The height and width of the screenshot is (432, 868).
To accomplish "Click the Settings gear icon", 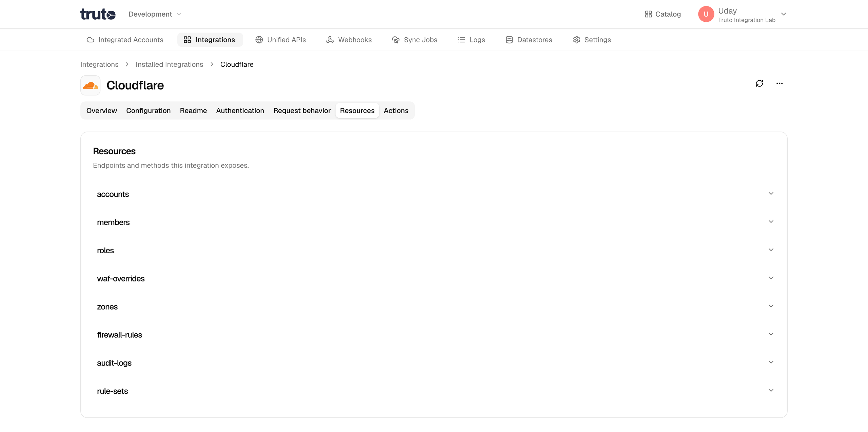I will (576, 40).
